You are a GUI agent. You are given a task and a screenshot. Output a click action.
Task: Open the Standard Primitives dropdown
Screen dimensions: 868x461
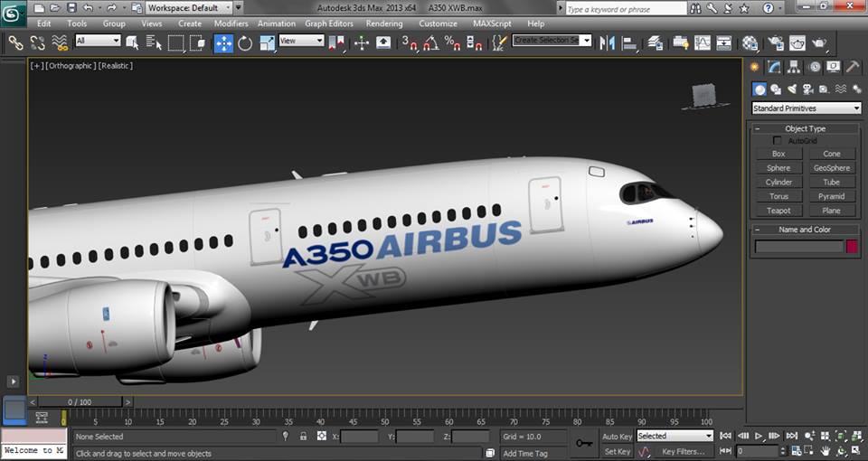806,108
